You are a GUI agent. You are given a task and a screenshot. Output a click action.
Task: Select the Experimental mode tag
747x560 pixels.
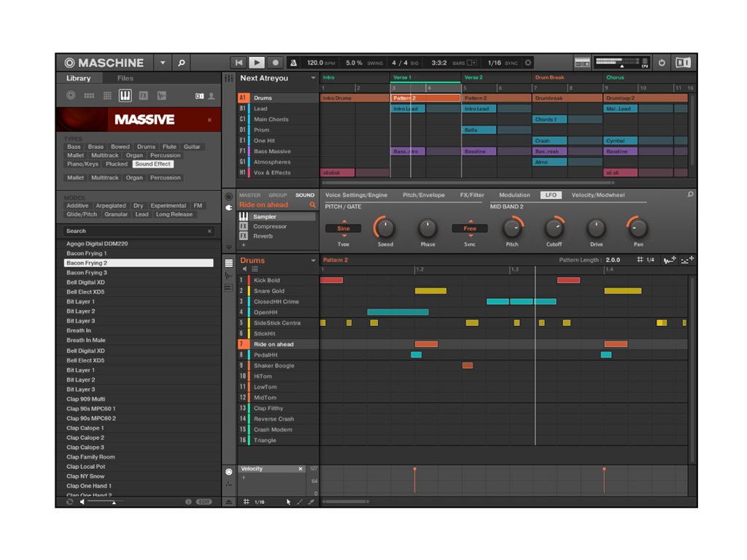click(169, 206)
